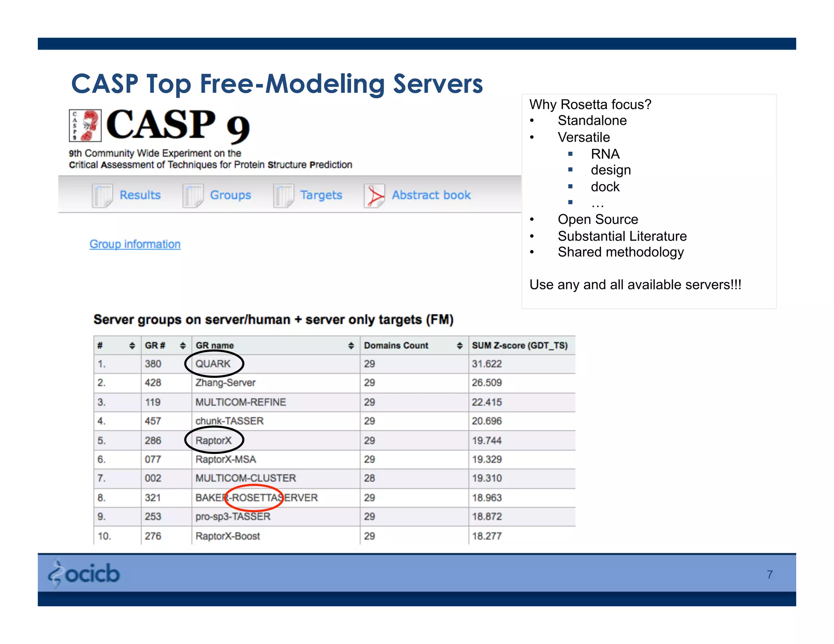
Task: Click the design sub-bullet
Action: [611, 170]
